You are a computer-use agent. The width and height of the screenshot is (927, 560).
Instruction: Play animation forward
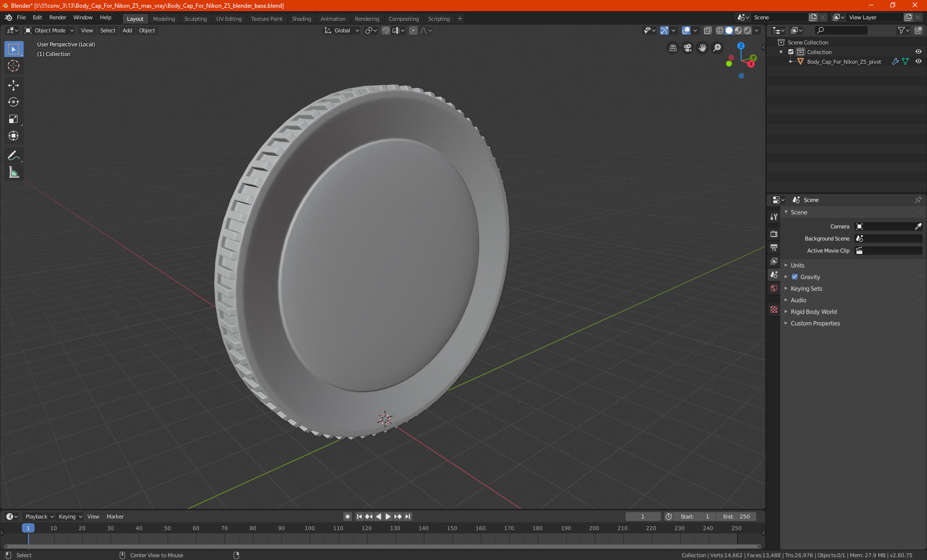click(x=388, y=517)
